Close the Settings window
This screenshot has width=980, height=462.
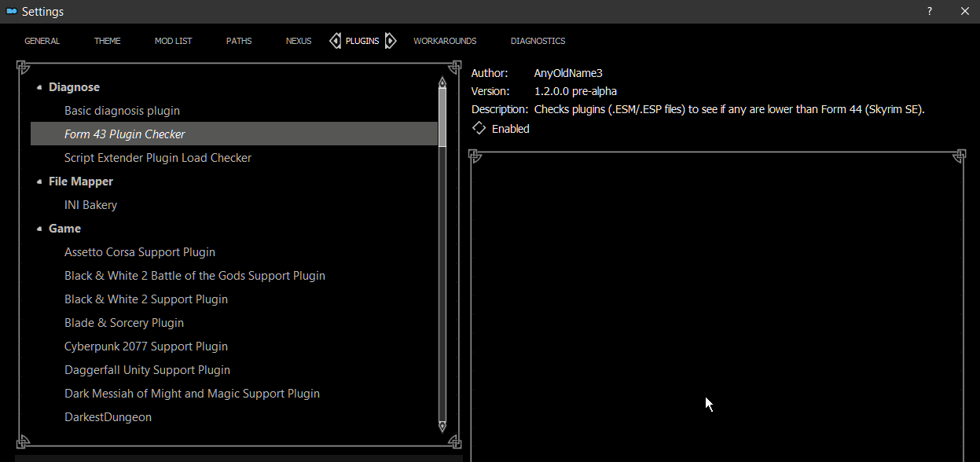(x=965, y=11)
